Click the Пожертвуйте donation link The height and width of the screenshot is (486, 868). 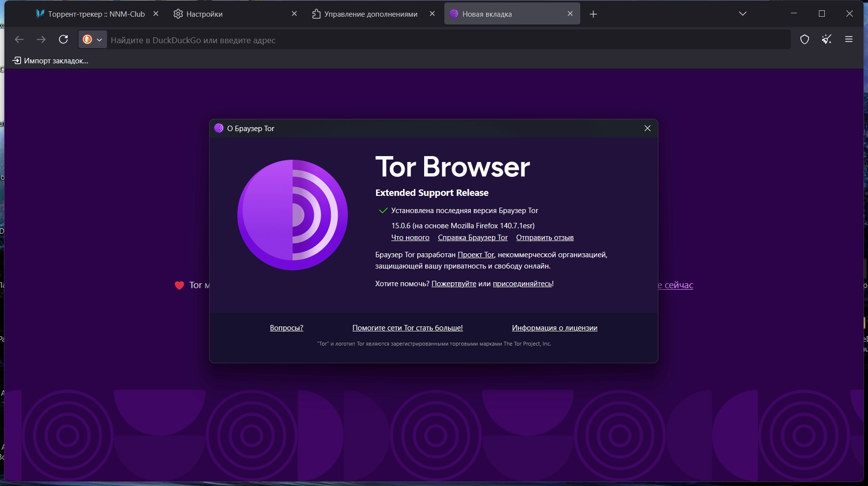click(x=454, y=284)
